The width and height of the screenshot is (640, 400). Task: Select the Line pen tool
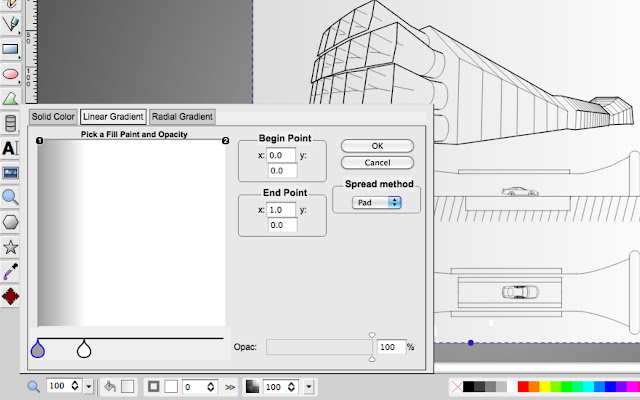click(10, 24)
